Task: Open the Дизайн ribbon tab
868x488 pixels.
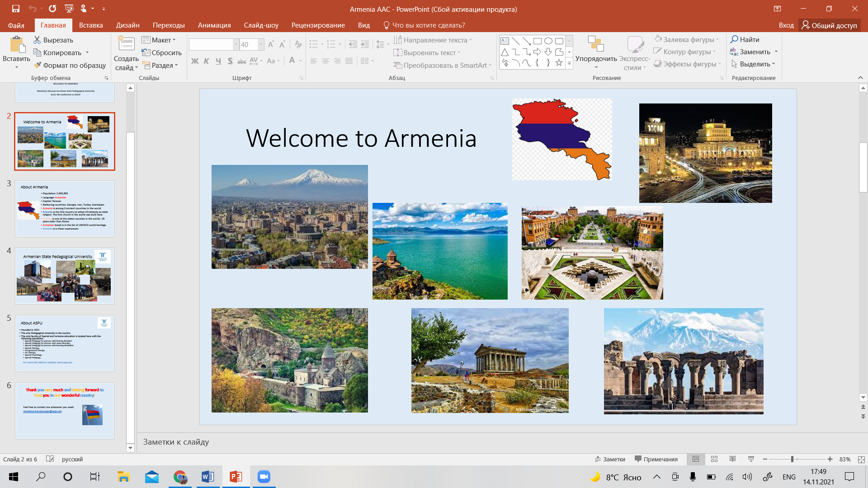Action: point(127,25)
